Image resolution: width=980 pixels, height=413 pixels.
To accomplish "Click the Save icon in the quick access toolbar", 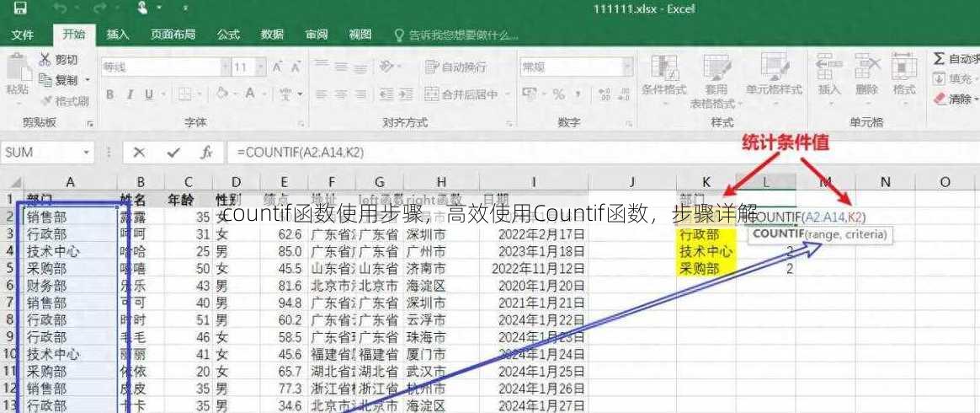I will pos(20,8).
